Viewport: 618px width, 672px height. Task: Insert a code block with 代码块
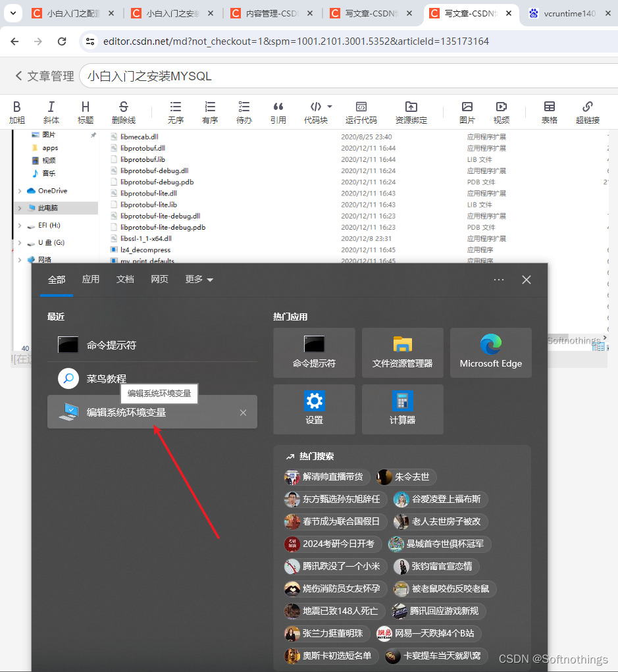pyautogui.click(x=316, y=113)
